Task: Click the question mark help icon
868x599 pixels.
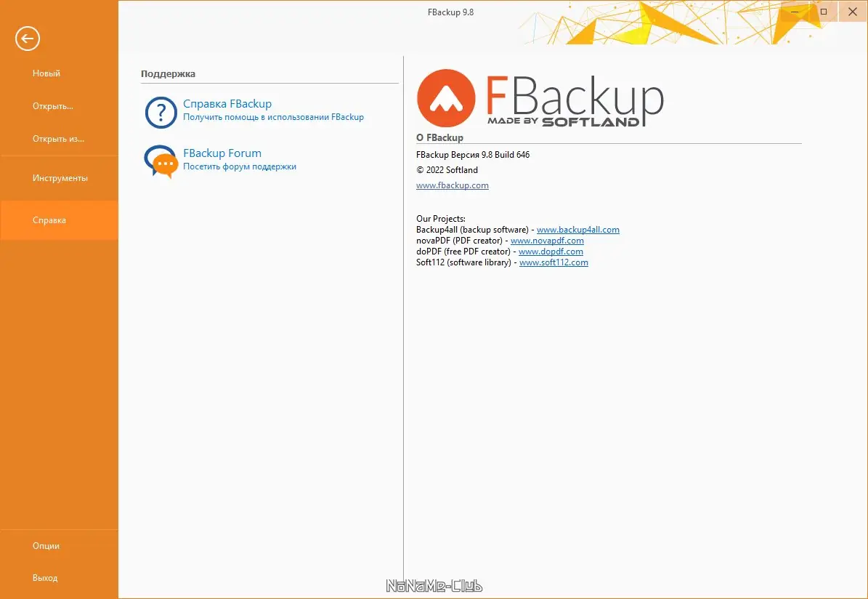Action: [161, 113]
